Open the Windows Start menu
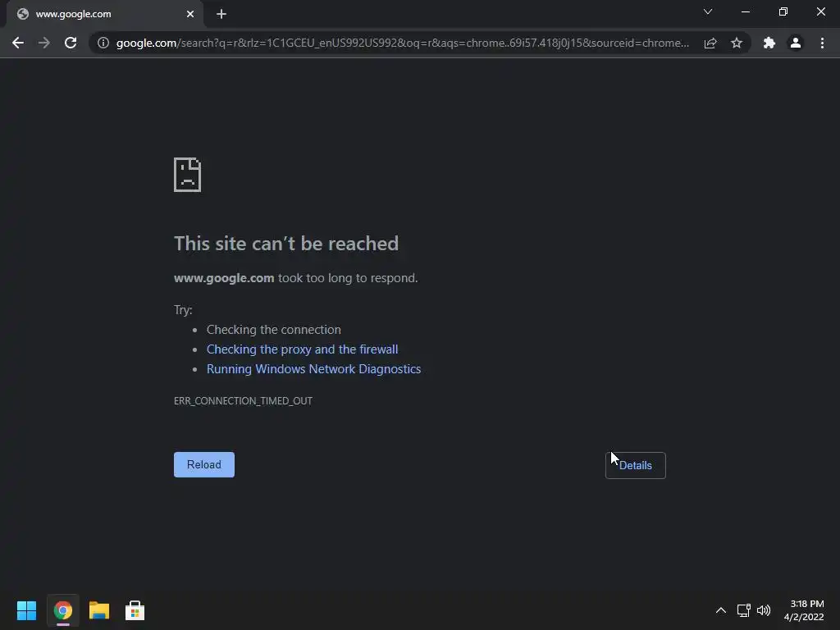This screenshot has width=840, height=630. pyautogui.click(x=26, y=610)
